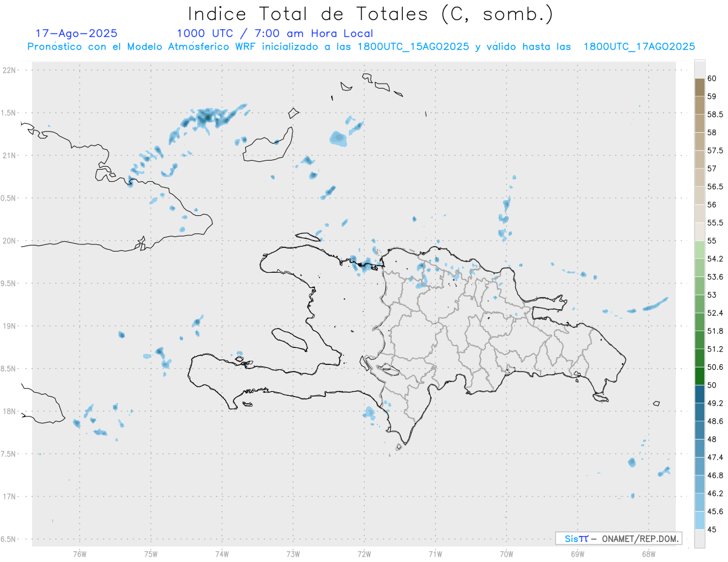The image size is (728, 562).
Task: Click the longitude label "74W"
Action: pos(222,554)
